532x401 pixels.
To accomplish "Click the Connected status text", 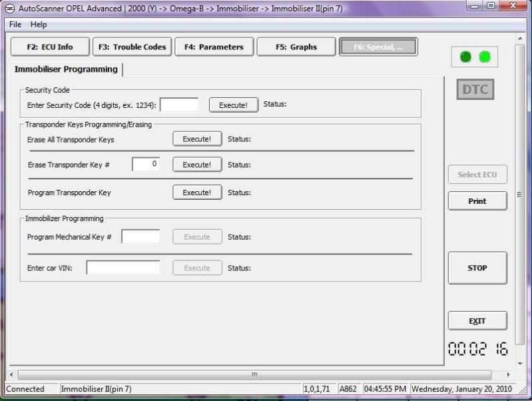I will (25, 389).
